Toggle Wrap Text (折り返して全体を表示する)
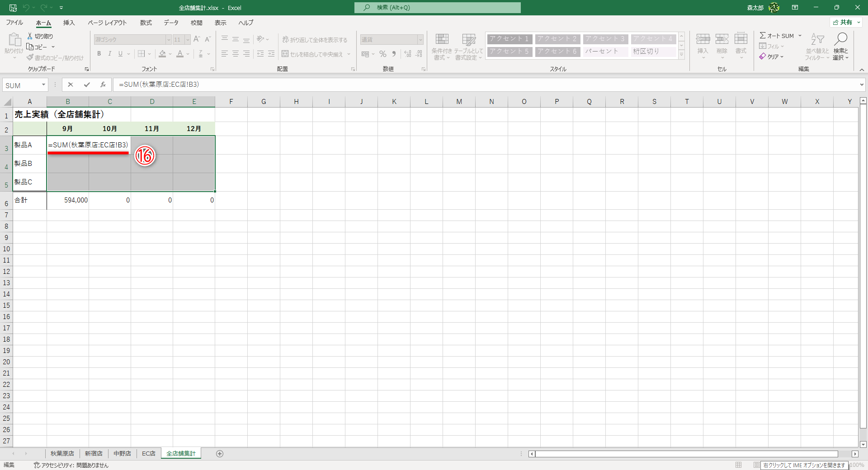868x470 pixels. (x=316, y=39)
